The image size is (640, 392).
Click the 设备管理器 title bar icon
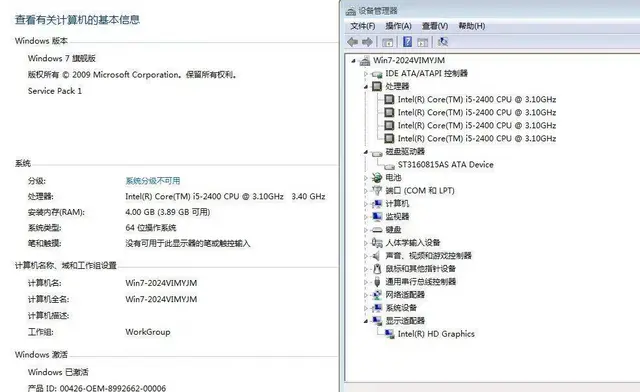[x=351, y=11]
